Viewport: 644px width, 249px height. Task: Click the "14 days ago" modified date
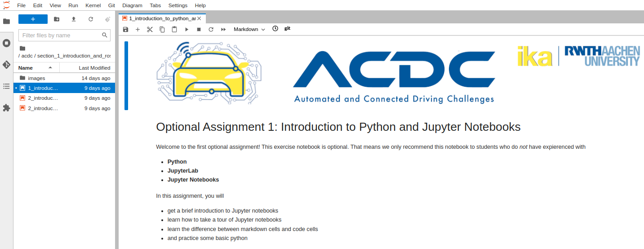pyautogui.click(x=96, y=78)
